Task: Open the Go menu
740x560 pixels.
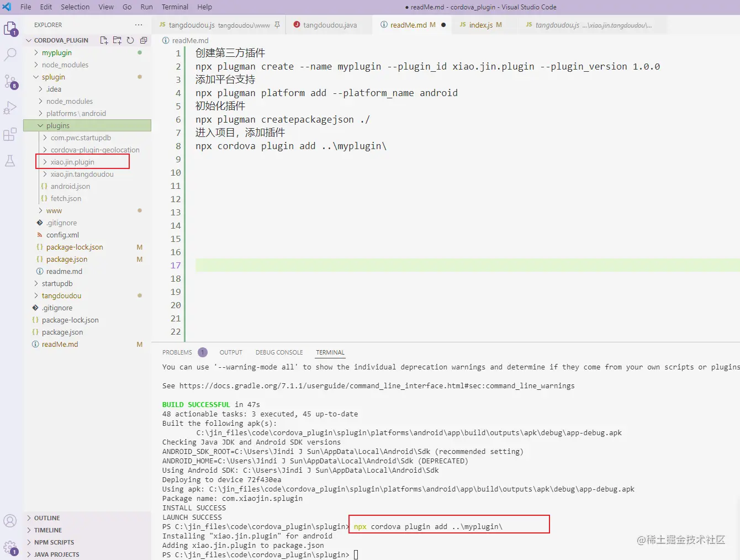Action: pyautogui.click(x=127, y=7)
